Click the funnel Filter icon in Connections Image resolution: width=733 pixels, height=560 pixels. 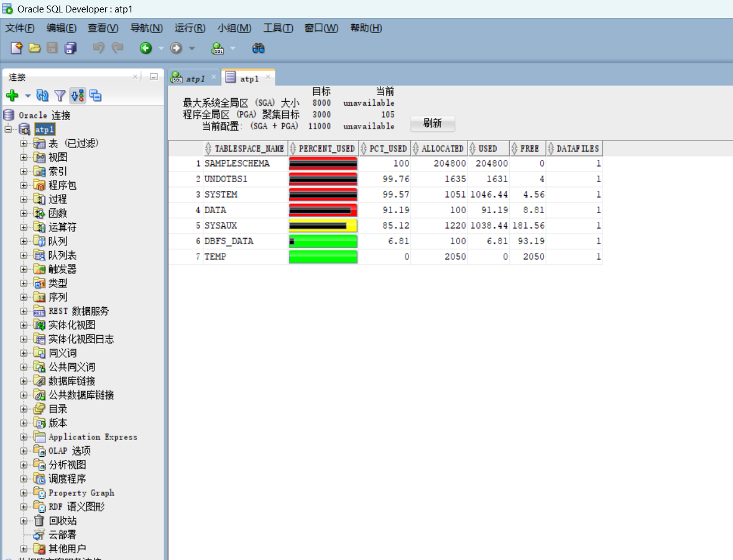click(x=60, y=96)
